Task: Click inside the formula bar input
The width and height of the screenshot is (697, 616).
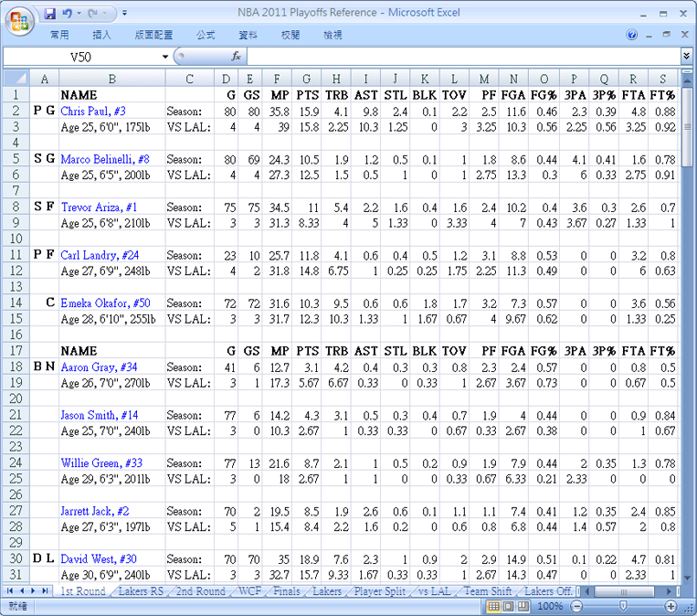Action: 462,57
